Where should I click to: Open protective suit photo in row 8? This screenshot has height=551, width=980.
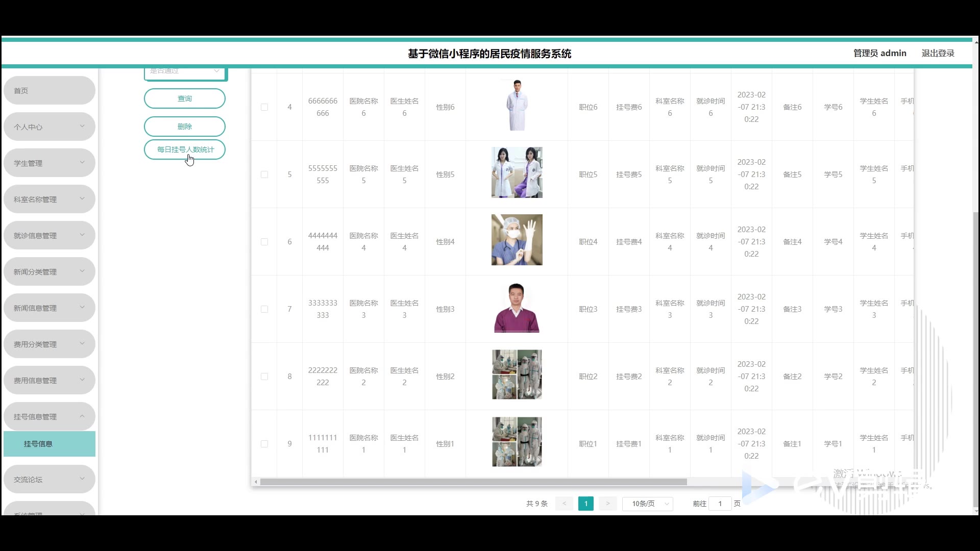click(517, 374)
